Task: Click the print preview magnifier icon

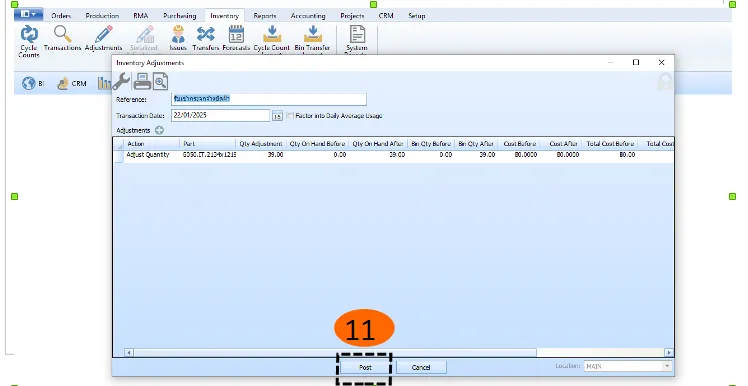Action: click(x=160, y=82)
